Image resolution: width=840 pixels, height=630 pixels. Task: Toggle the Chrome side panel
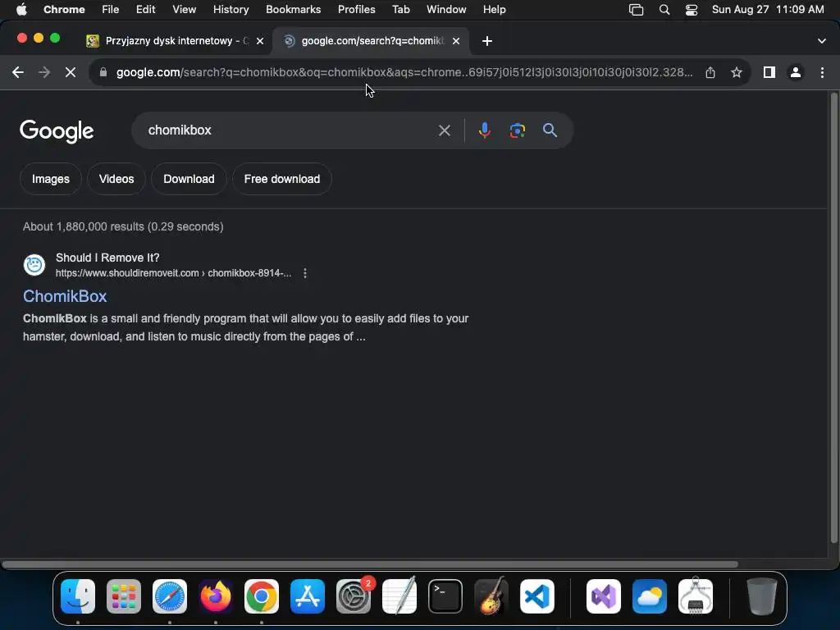(769, 72)
